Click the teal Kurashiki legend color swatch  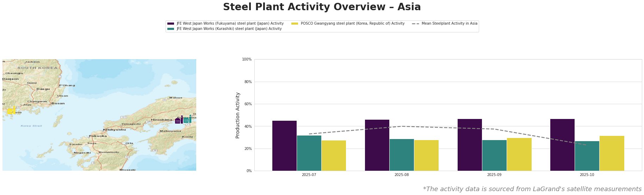tap(171, 29)
